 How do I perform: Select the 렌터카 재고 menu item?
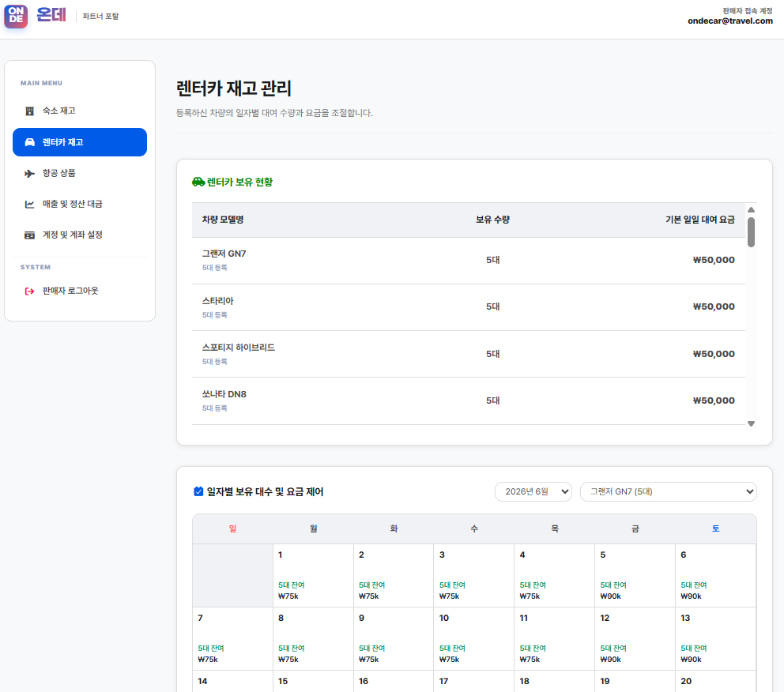80,142
